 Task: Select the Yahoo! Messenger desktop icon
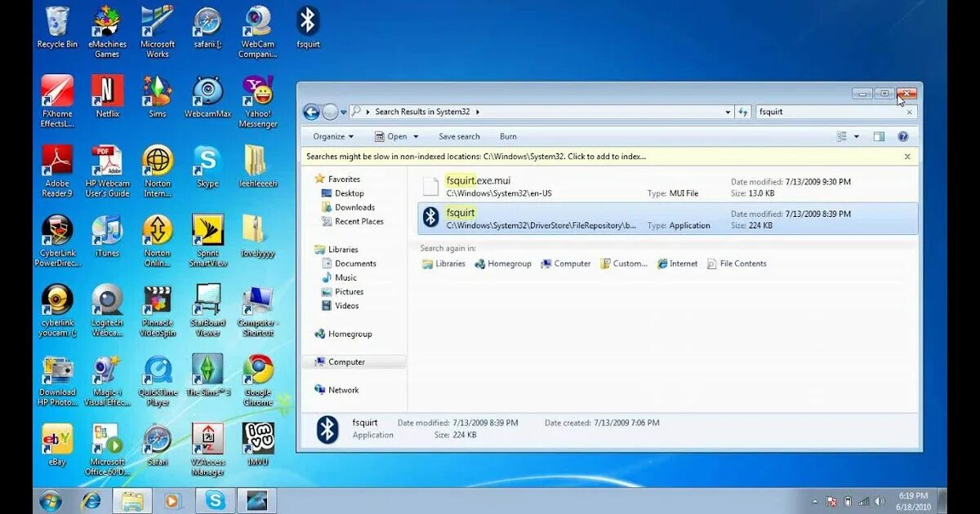pos(257,102)
